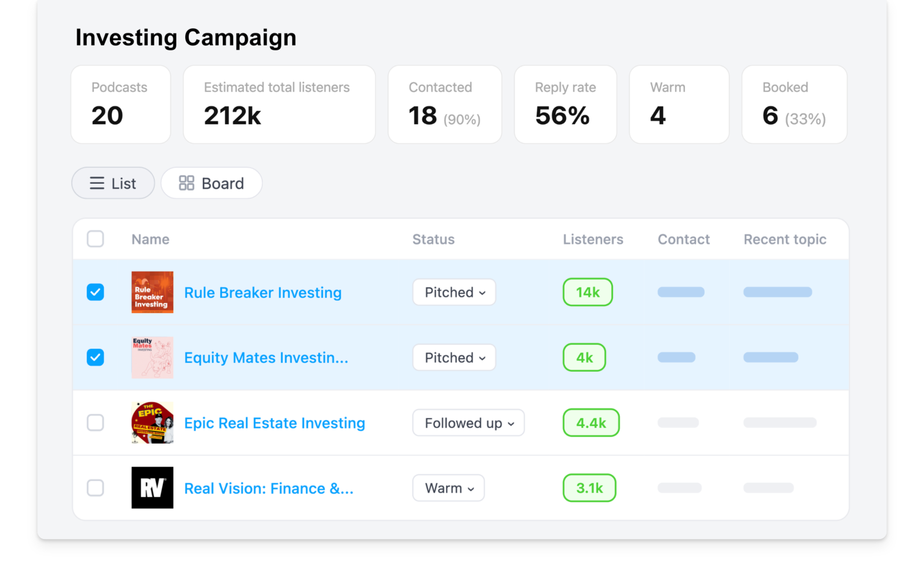Viewport: 924px width, 562px height.
Task: Check the Epic Real Estate Investing row
Action: click(x=95, y=423)
